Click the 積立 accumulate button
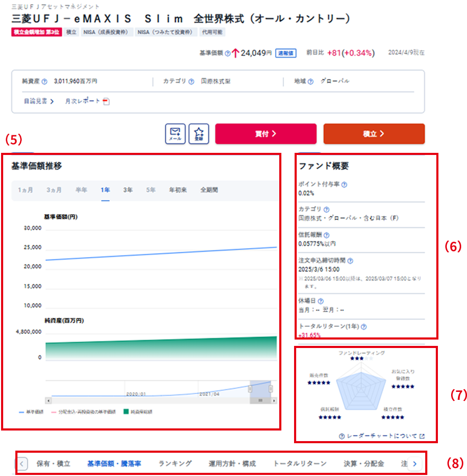 tap(374, 134)
